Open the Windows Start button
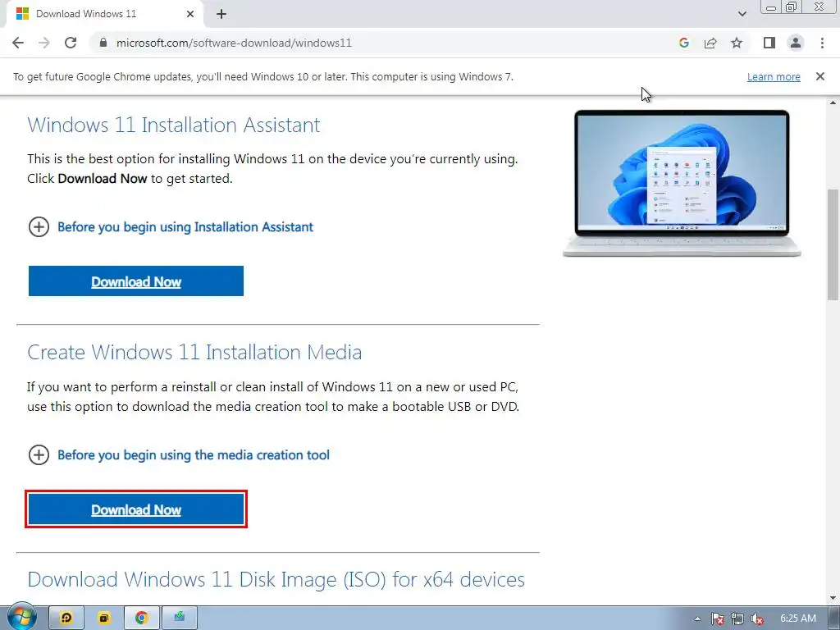840x630 pixels. coord(21,617)
